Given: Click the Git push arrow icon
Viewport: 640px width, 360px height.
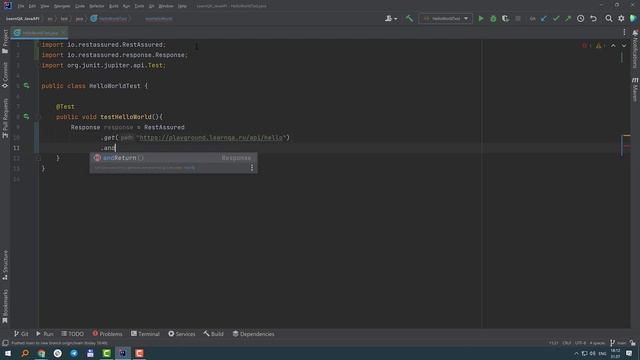Looking at the screenshot, I should pyautogui.click(x=568, y=18).
